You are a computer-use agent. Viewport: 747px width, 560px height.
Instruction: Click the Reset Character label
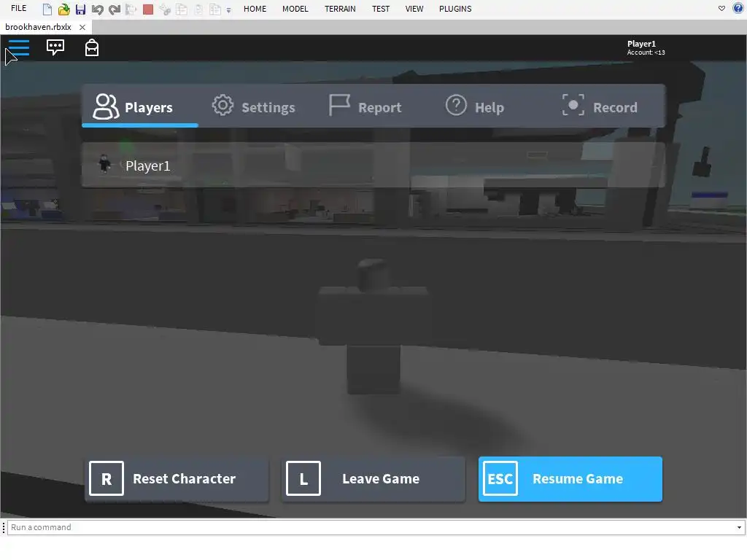pos(184,478)
